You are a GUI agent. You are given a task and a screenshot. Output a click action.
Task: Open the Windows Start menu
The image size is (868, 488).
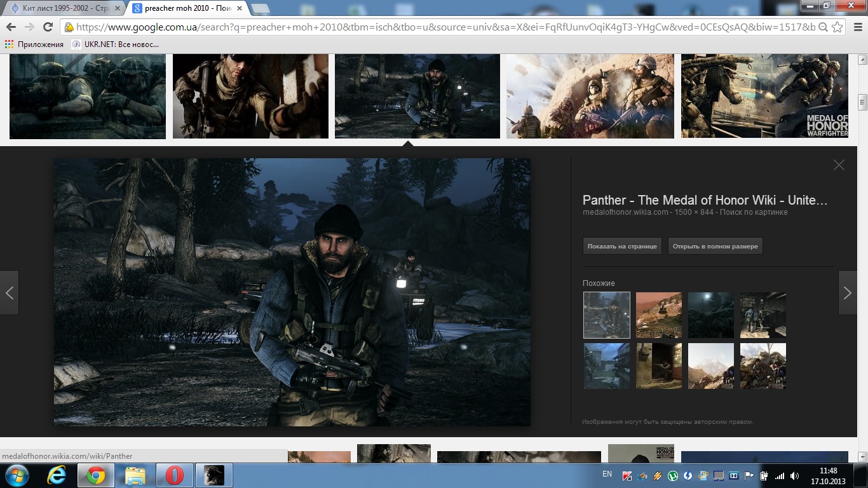click(17, 475)
